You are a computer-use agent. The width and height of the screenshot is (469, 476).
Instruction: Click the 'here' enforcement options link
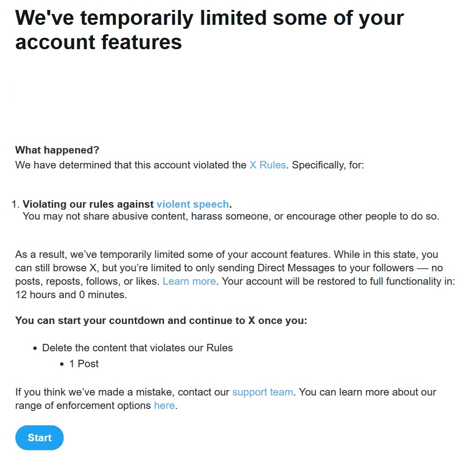164,405
